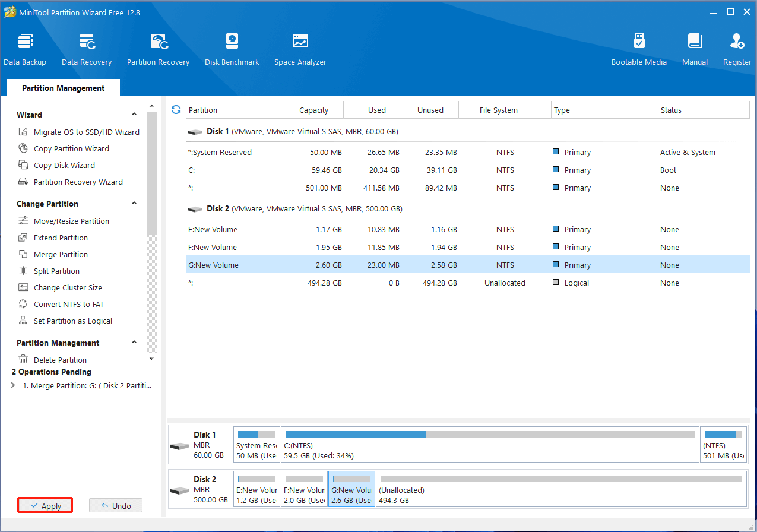The height and width of the screenshot is (532, 757).
Task: Open the Partition Recovery Wizard in sidebar
Action: pos(71,182)
